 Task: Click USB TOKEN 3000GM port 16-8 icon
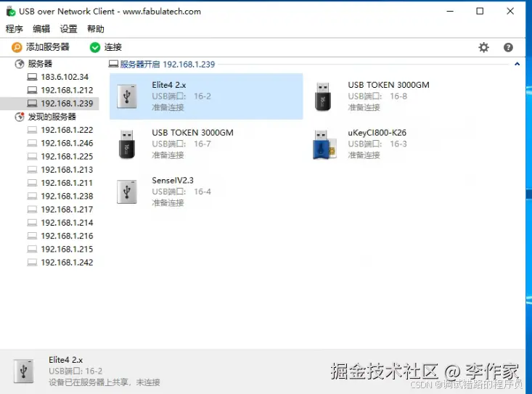[x=323, y=97]
